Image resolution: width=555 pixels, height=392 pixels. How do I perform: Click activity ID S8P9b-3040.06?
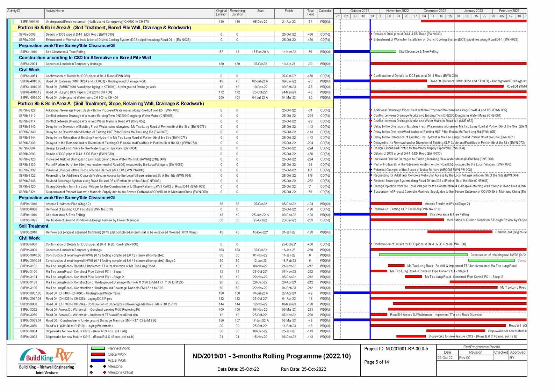[x=31, y=255]
